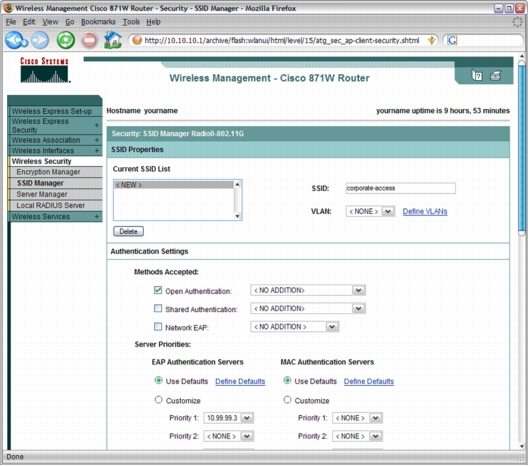The width and height of the screenshot is (530, 467).
Task: Toggle the Open Authentication checkbox
Action: tap(158, 290)
